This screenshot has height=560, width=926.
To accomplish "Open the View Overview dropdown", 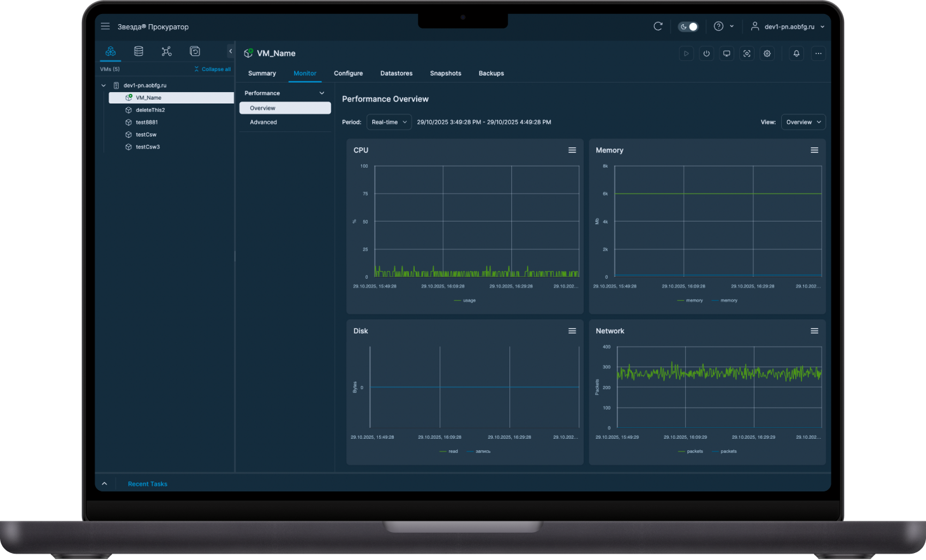I will [803, 123].
